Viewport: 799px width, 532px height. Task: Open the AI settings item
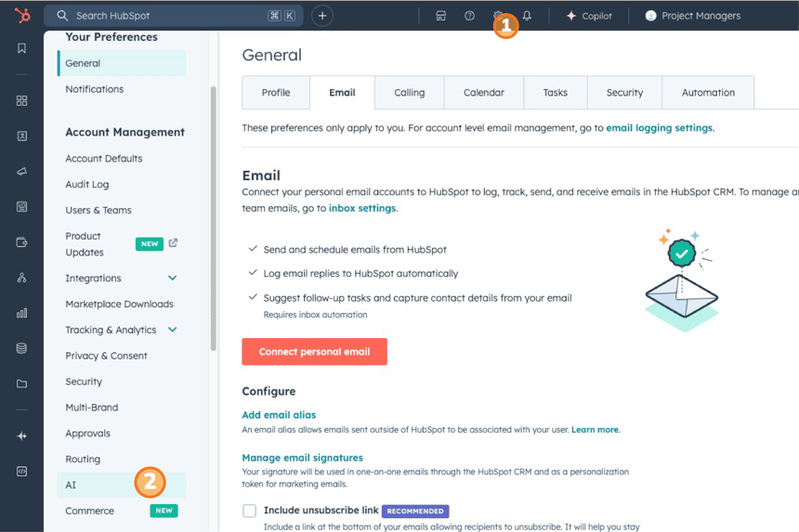click(122, 486)
